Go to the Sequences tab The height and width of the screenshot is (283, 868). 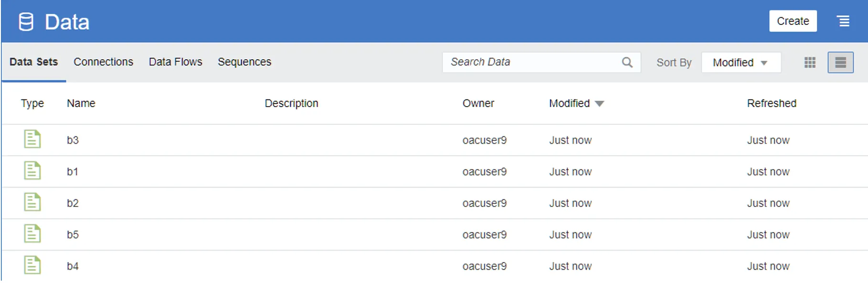pos(244,62)
